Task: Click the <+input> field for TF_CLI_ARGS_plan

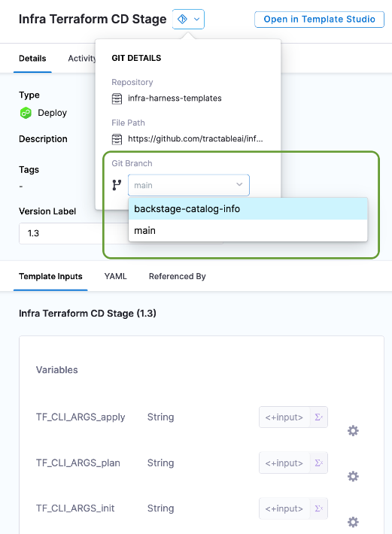Action: pos(284,463)
